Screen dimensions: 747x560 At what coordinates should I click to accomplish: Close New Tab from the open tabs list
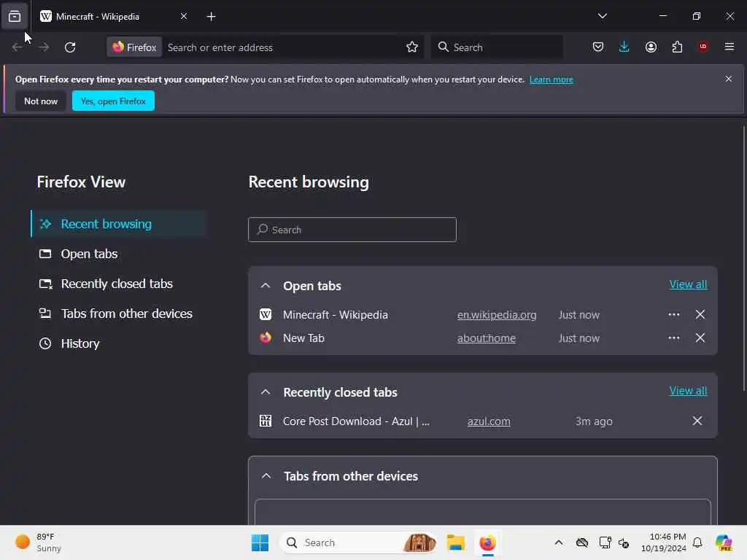pos(700,338)
